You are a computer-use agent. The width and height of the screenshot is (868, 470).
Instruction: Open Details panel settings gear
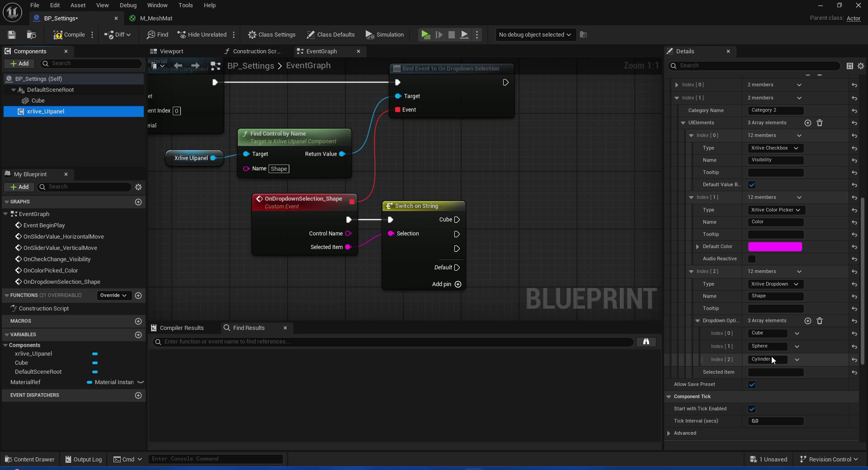861,66
